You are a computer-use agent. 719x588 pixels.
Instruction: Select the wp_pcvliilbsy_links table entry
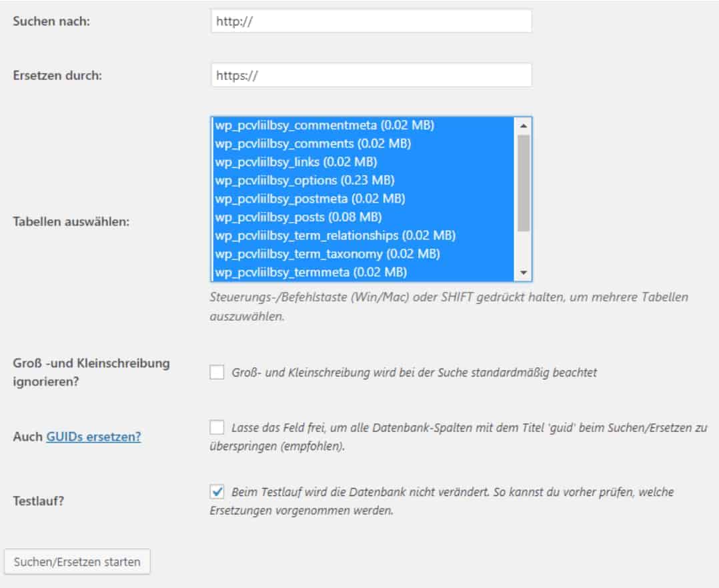click(295, 162)
